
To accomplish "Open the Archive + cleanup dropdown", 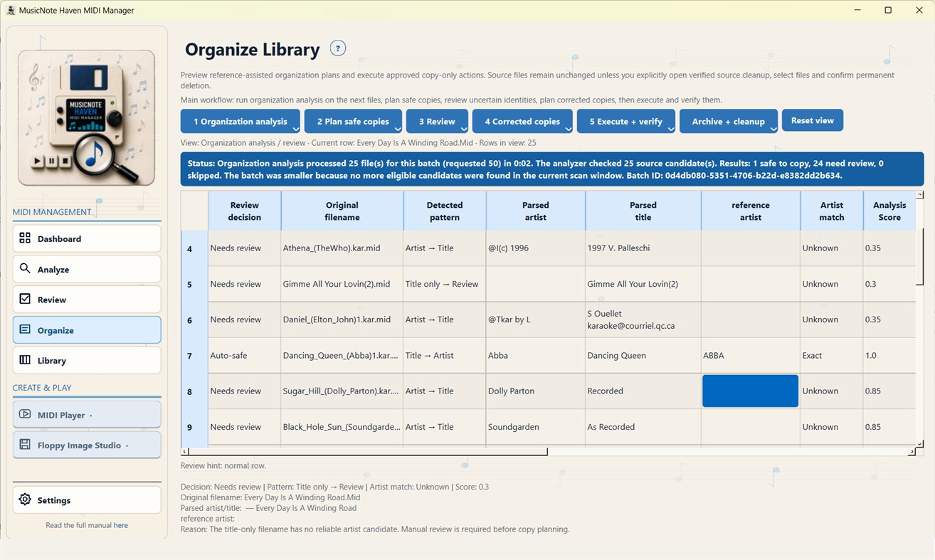I will (x=773, y=129).
